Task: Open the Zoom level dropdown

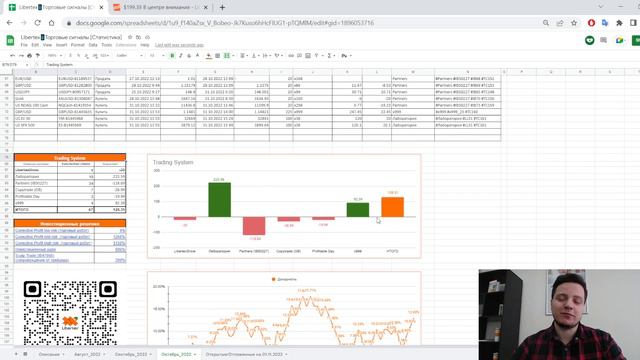Action: click(55, 56)
